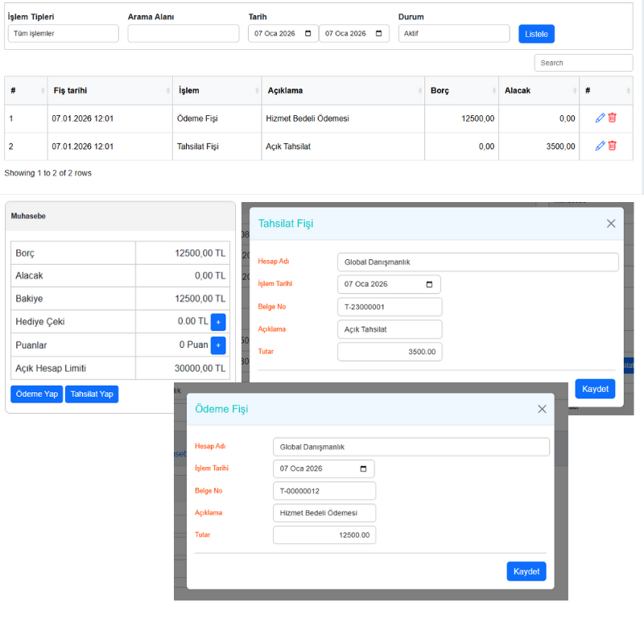Open calendar picker in Ödeme Fişi İşlem Tarihi

pyautogui.click(x=363, y=469)
